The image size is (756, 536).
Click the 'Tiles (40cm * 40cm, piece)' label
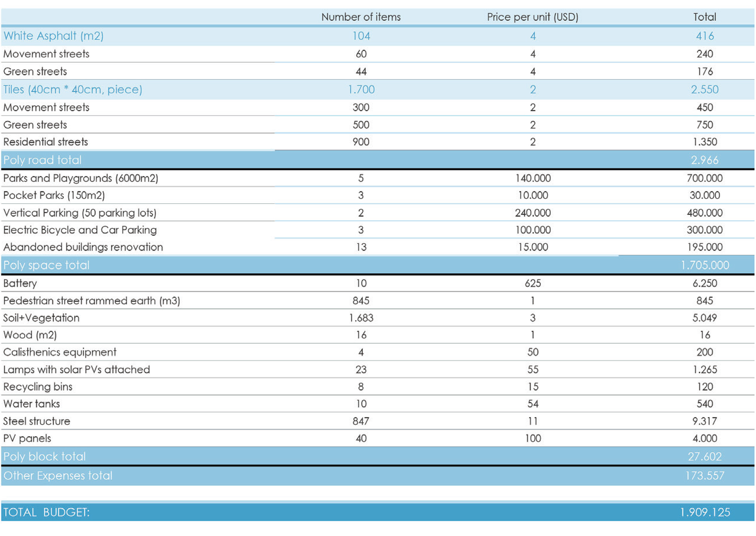coord(73,89)
